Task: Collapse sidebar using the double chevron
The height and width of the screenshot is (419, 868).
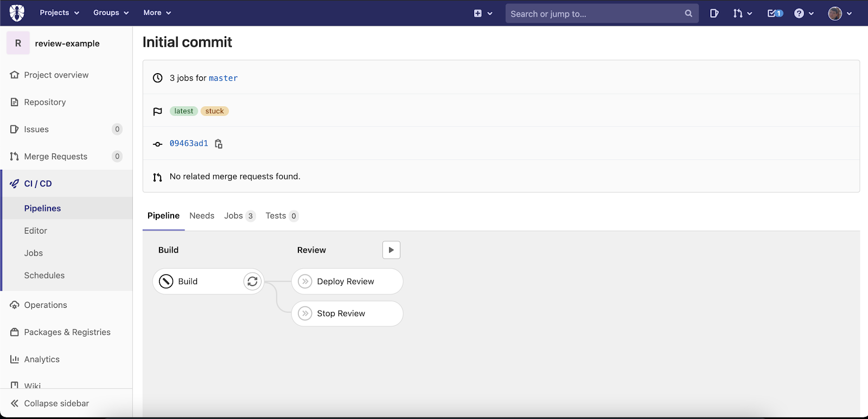Action: (x=15, y=403)
